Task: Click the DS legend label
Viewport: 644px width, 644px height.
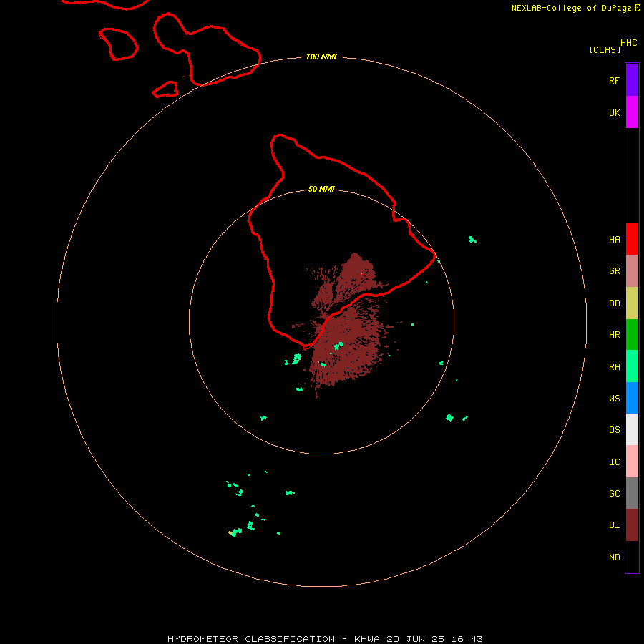Action: tap(614, 430)
